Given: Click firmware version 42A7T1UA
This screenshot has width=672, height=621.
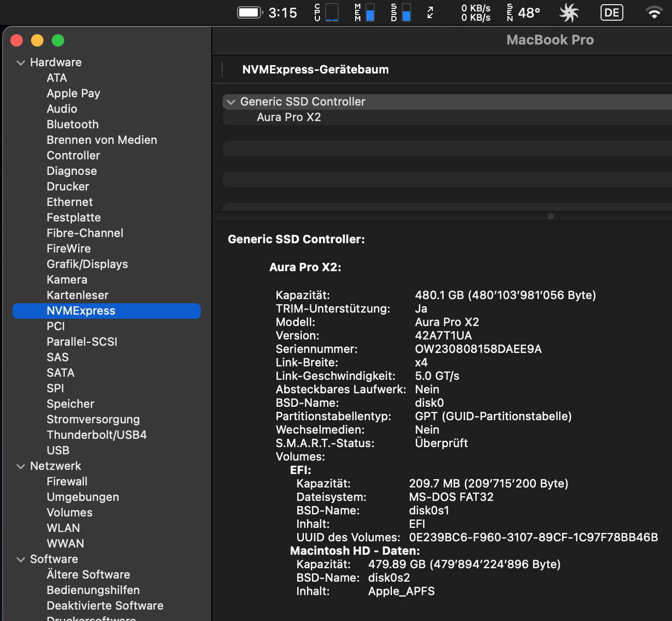Looking at the screenshot, I should 444,335.
